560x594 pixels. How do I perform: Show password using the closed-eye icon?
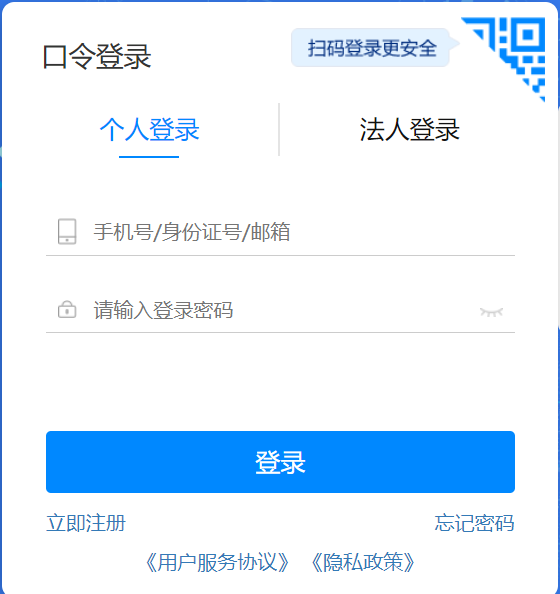pyautogui.click(x=491, y=312)
